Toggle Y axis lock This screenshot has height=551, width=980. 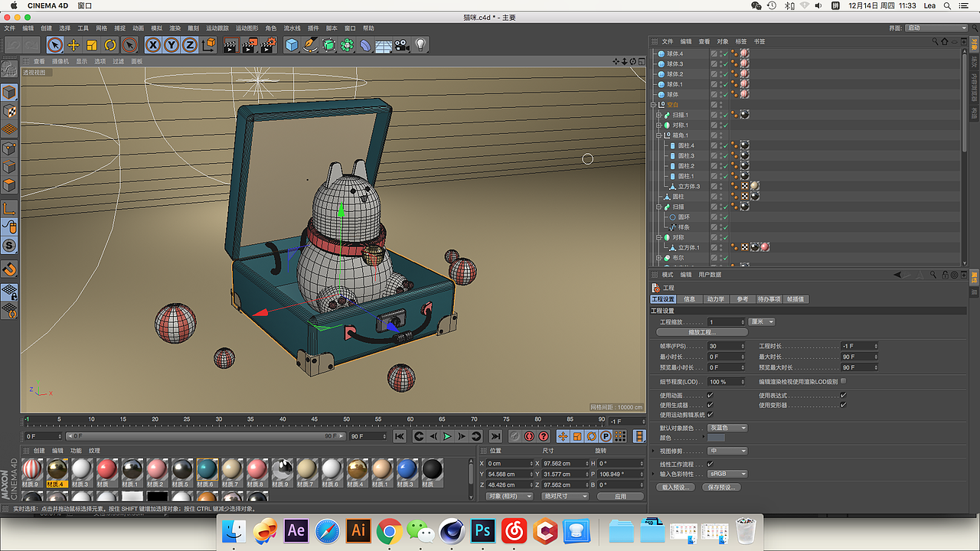pyautogui.click(x=171, y=45)
